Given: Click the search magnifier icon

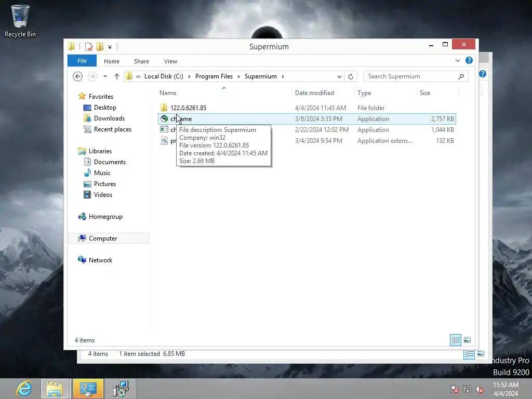Looking at the screenshot, I should (x=461, y=76).
